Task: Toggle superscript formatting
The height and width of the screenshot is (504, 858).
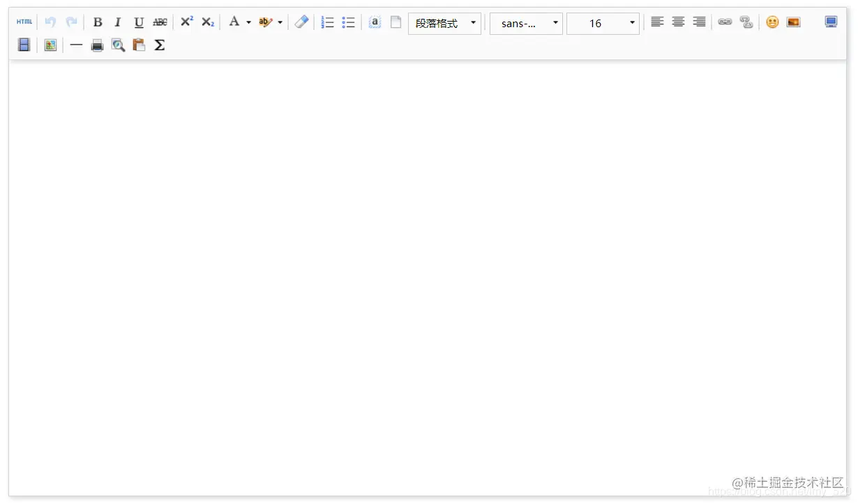Action: tap(187, 22)
